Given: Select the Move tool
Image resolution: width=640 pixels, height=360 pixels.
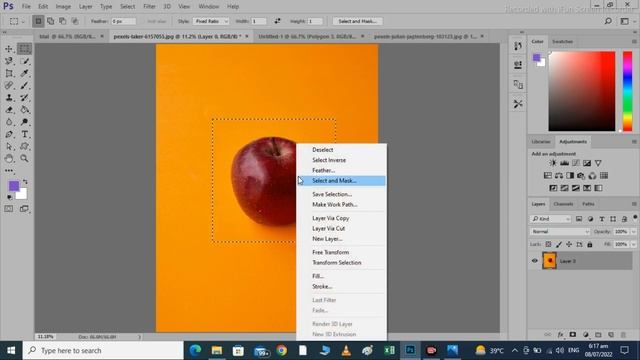Looking at the screenshot, I should pos(9,49).
